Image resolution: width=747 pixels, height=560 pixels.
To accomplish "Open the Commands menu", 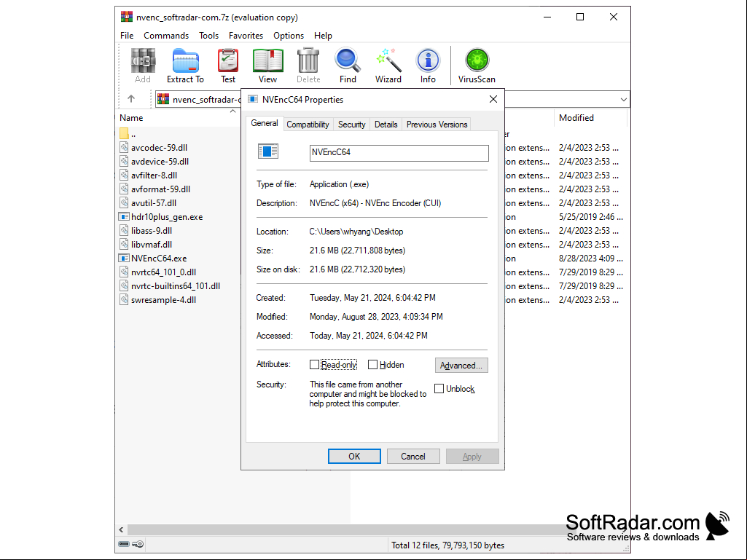I will (x=166, y=36).
